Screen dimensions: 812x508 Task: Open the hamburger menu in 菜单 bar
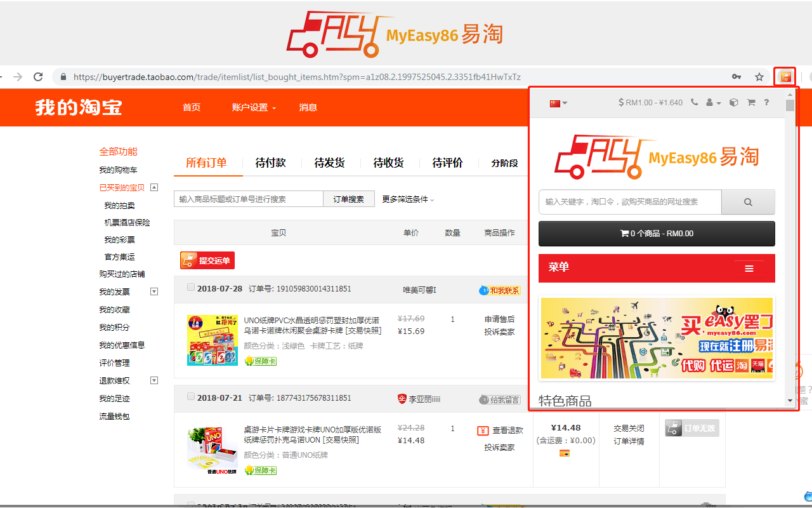pos(749,269)
